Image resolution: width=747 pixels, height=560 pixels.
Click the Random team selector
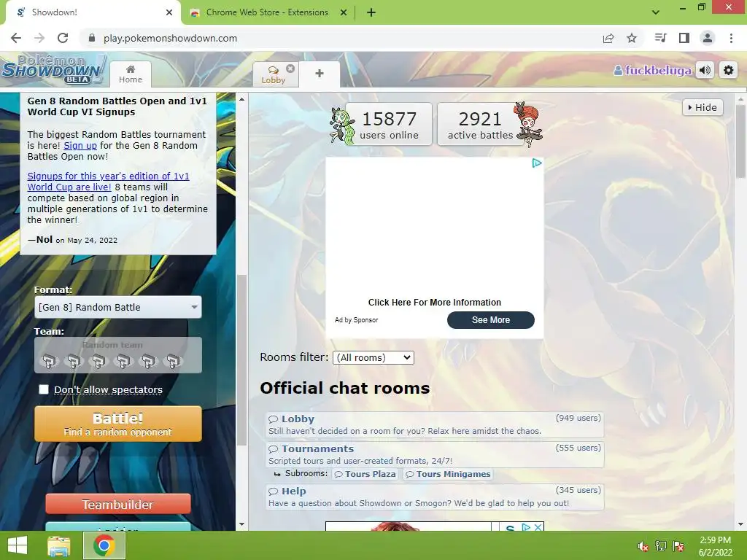pos(118,355)
